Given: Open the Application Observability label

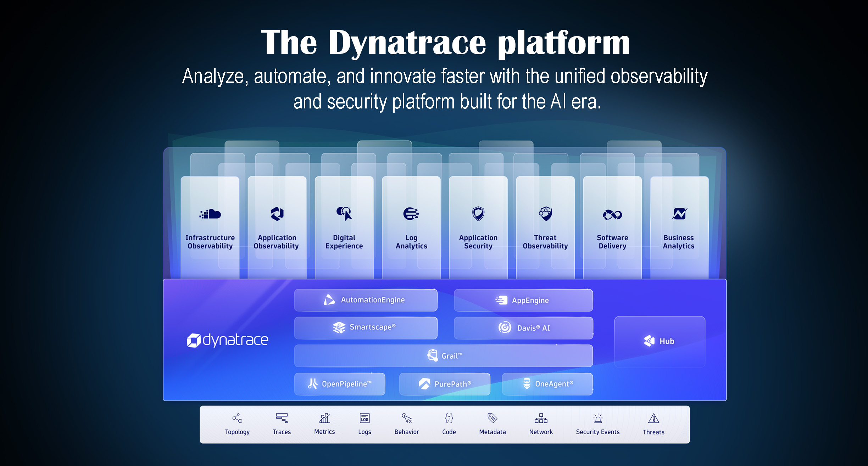Looking at the screenshot, I should 277,242.
